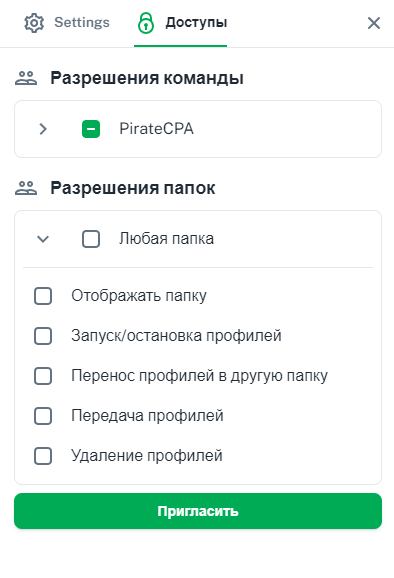Click the people icon beside Разрешения папок
Image resolution: width=394 pixels, height=578 pixels.
pyautogui.click(x=26, y=188)
